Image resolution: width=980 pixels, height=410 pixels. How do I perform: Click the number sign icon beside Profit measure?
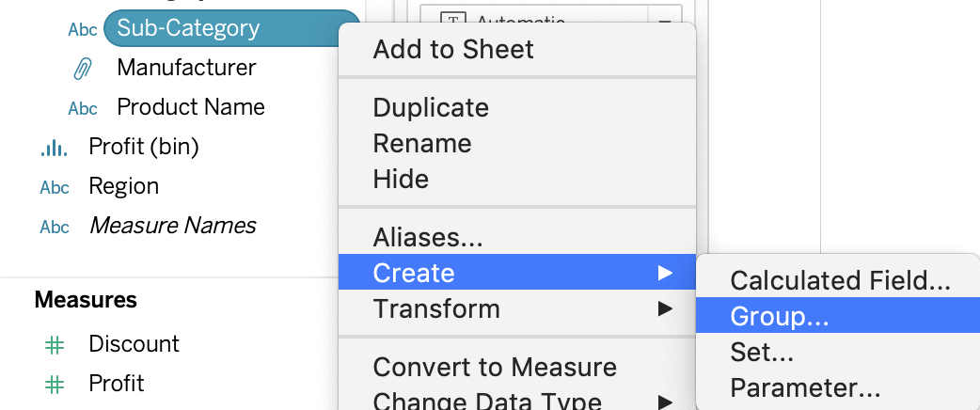(x=55, y=385)
